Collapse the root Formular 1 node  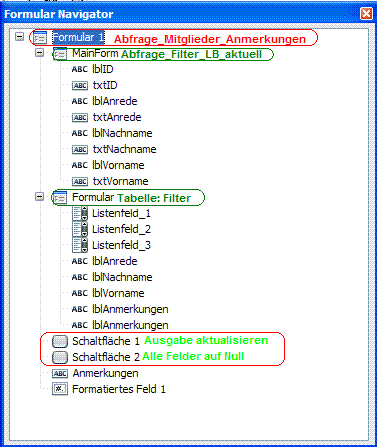click(x=20, y=36)
